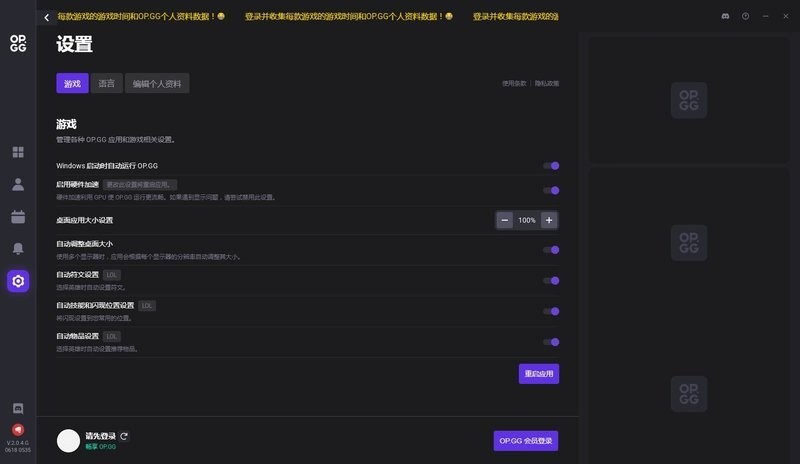Viewport: 800px width, 464px height.
Task: Click the OP.GG 会员登录 button
Action: 526,441
